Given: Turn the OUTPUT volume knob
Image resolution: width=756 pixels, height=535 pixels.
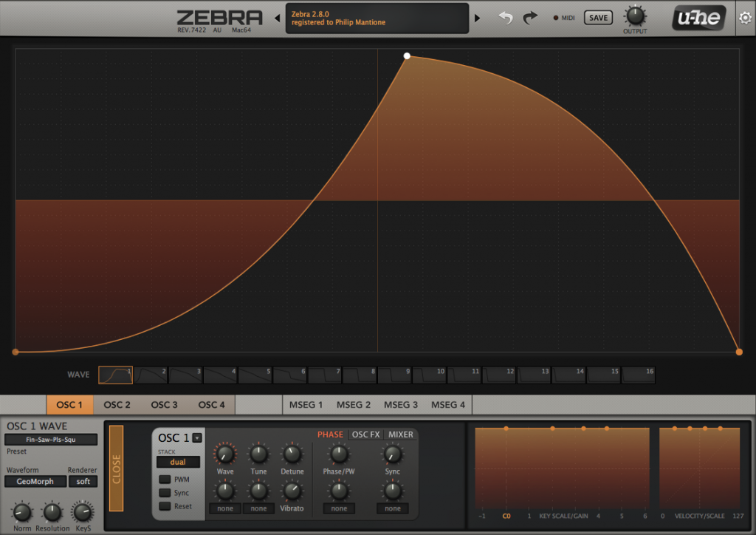Looking at the screenshot, I should (635, 15).
